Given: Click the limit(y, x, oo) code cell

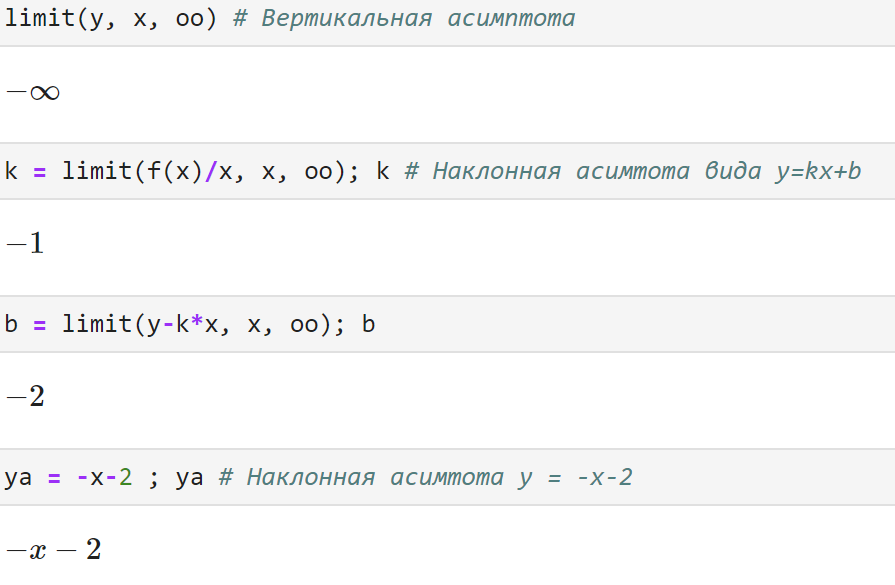Looking at the screenshot, I should point(448,22).
